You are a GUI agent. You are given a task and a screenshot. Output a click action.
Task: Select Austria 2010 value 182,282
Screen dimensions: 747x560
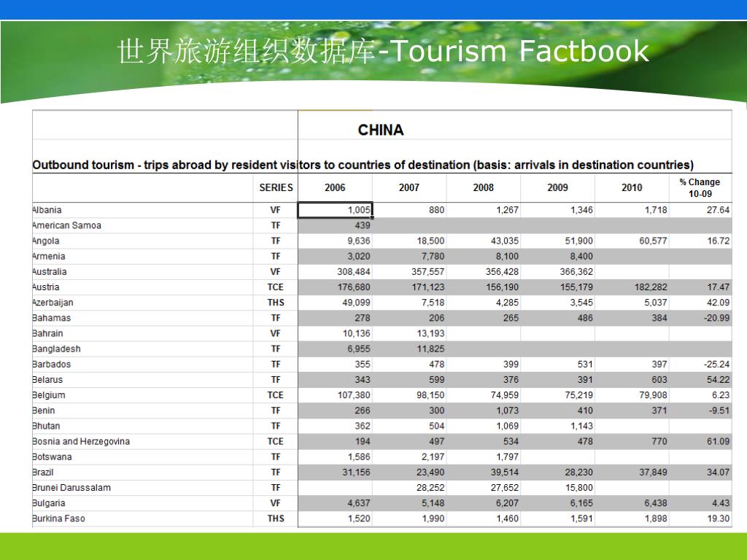(x=651, y=287)
